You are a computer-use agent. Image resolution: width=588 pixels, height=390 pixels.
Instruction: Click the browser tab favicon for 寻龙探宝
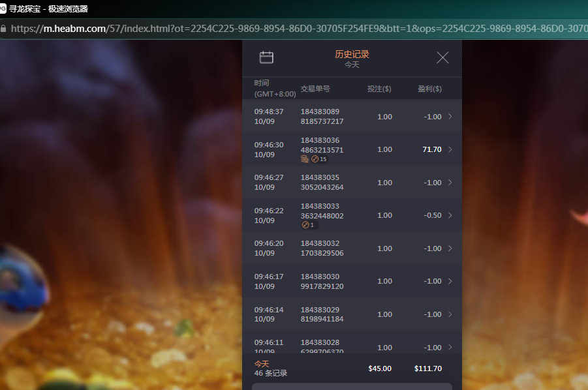3,9
